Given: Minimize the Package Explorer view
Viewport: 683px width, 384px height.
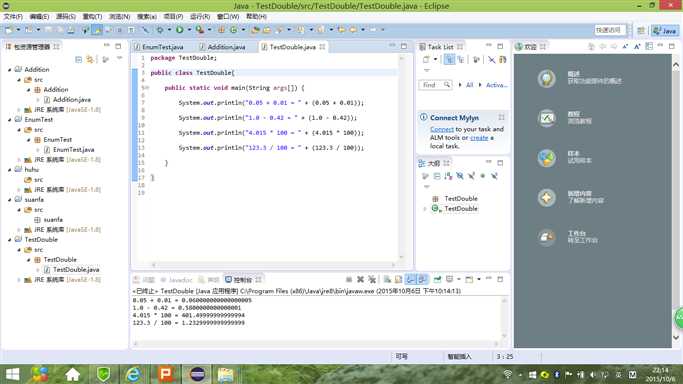Looking at the screenshot, I should [x=107, y=46].
